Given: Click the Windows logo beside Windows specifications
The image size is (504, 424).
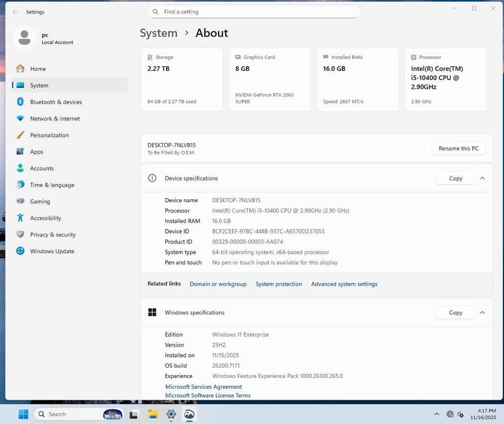Looking at the screenshot, I should tap(152, 312).
